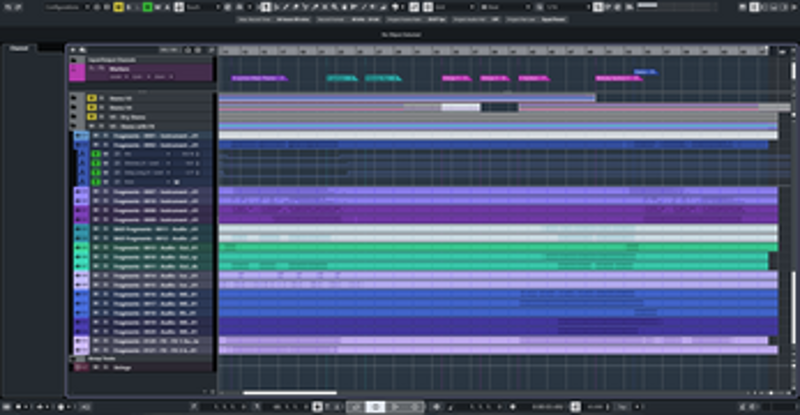Switch to the Channel tab
Screen dimensions: 800x415
pyautogui.click(x=18, y=48)
